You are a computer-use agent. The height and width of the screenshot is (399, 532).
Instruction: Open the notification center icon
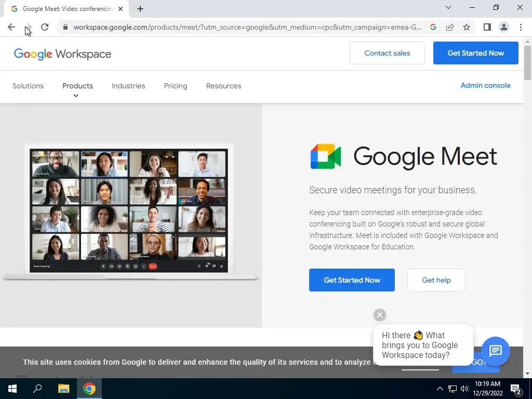click(516, 389)
